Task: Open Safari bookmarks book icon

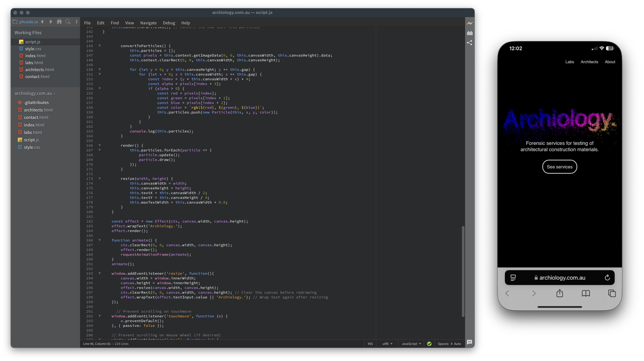Action: 586,293
